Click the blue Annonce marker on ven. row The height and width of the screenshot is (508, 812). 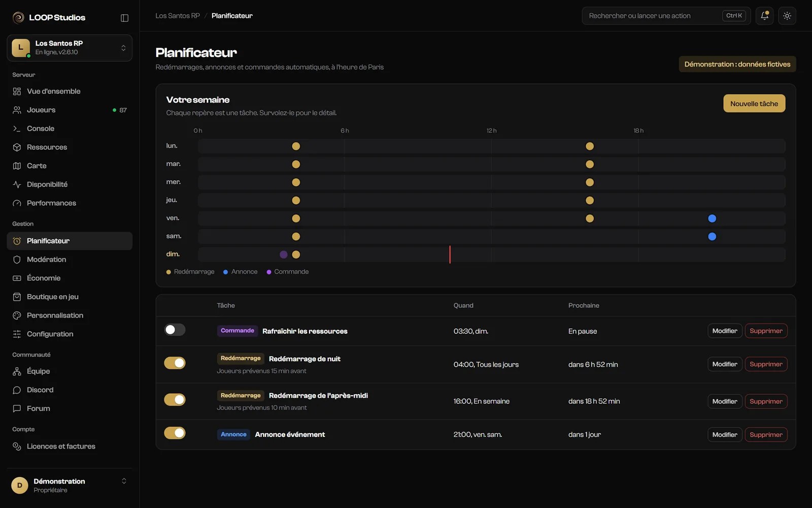(712, 218)
